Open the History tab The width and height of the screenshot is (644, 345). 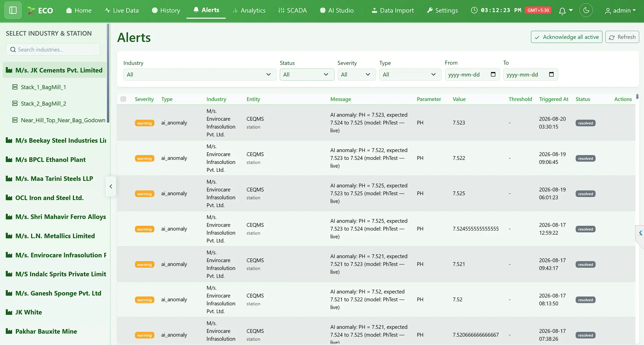point(166,10)
